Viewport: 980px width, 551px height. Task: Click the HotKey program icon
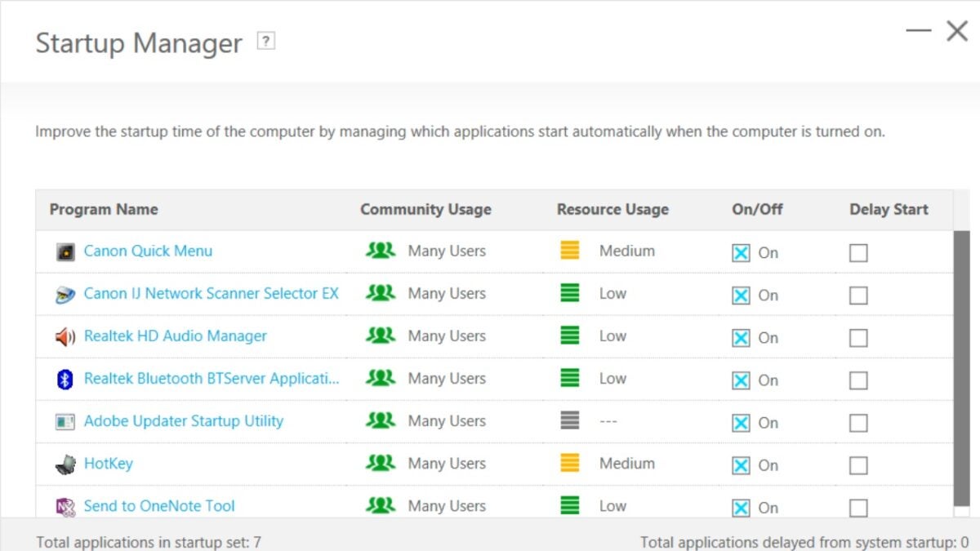(x=65, y=464)
